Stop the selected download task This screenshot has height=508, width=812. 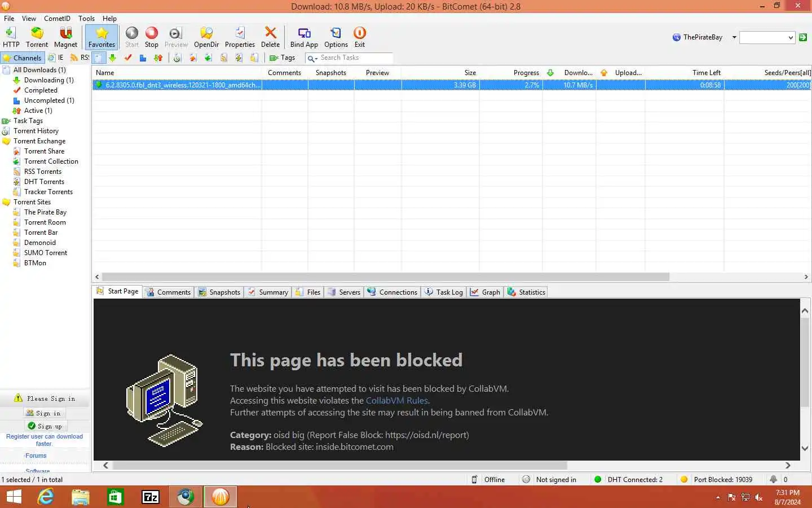[152, 37]
